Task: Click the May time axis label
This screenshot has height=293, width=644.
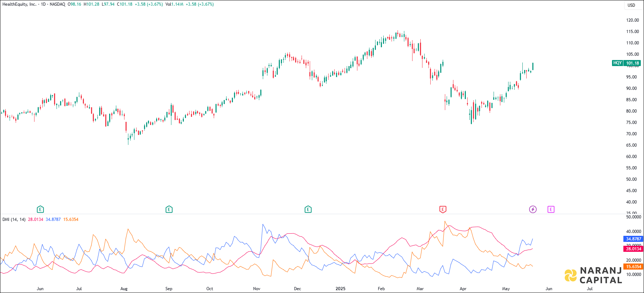Action: pyautogui.click(x=506, y=289)
